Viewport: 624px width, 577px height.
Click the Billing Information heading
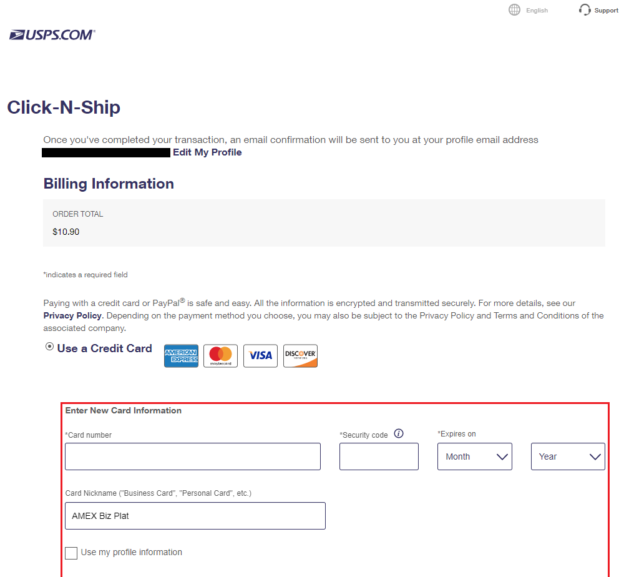click(x=109, y=184)
